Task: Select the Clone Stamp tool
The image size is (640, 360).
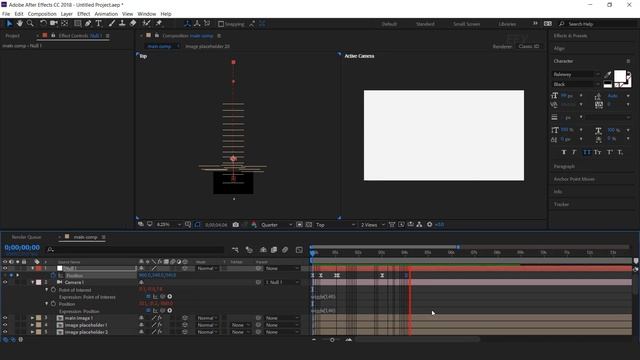Action: [122, 24]
